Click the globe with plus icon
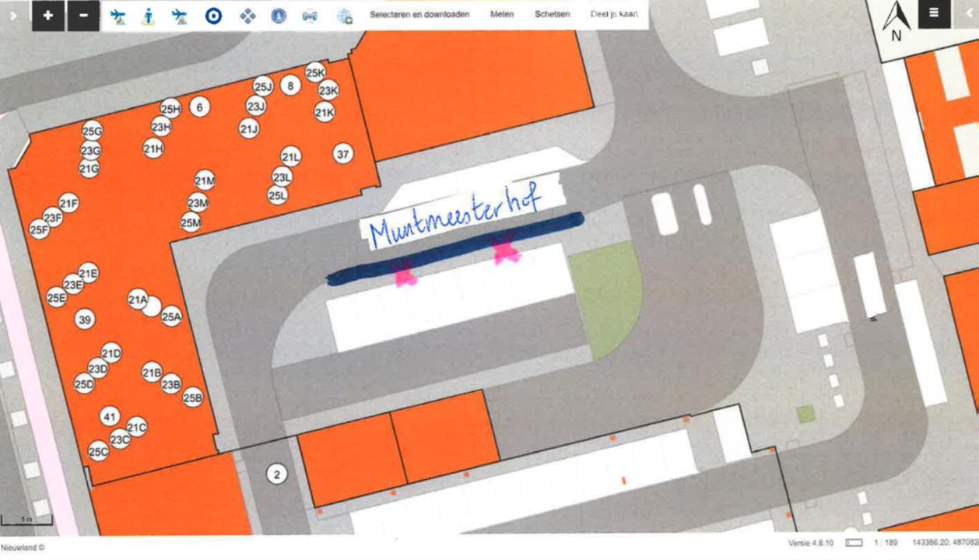 point(345,16)
